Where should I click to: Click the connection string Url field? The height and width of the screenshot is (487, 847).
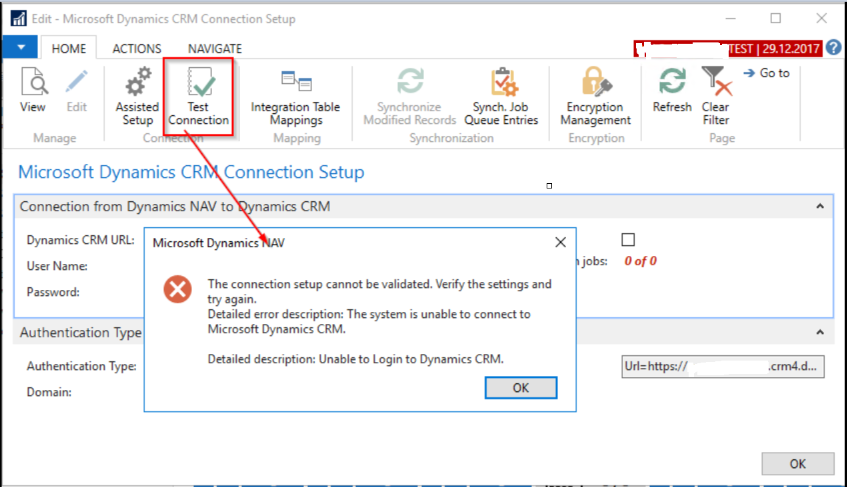723,366
